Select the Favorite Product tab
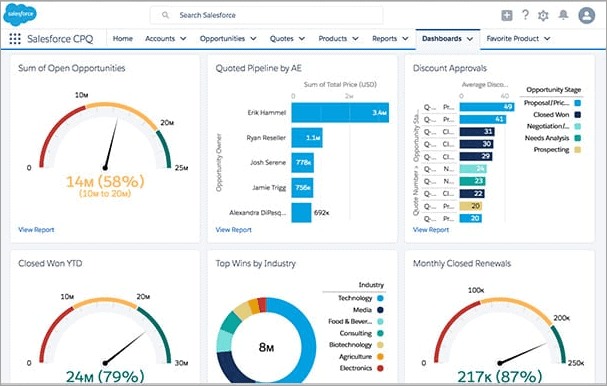 [513, 39]
